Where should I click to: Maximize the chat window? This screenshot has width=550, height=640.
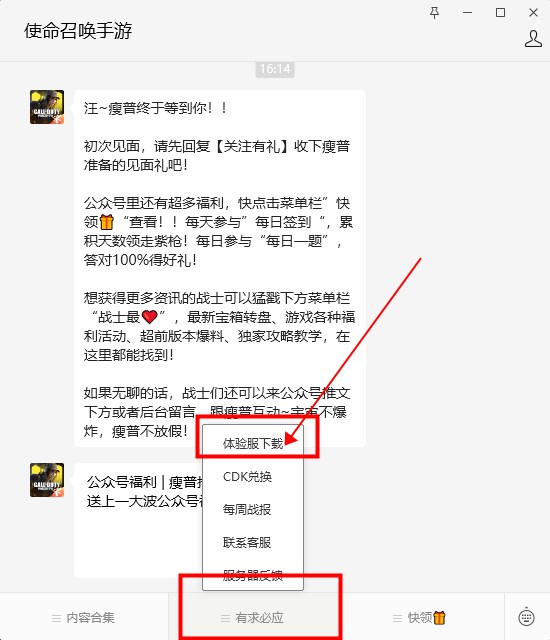click(x=500, y=13)
